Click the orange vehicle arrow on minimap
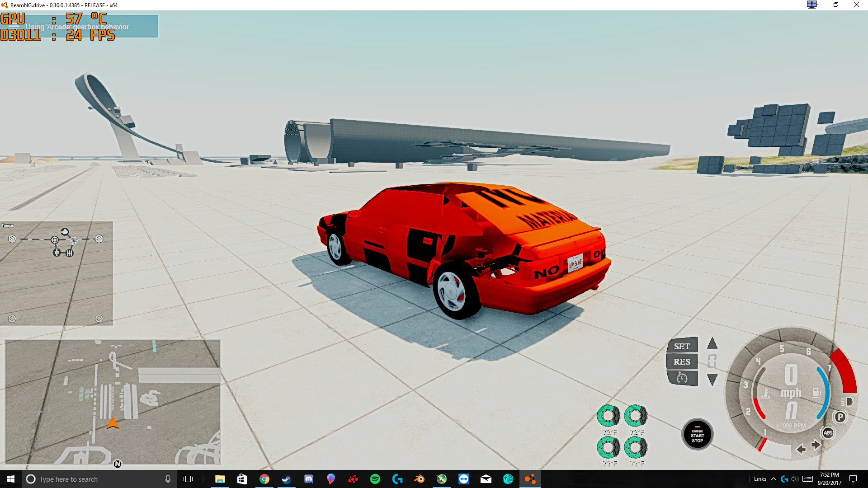The height and width of the screenshot is (488, 868). pyautogui.click(x=113, y=423)
